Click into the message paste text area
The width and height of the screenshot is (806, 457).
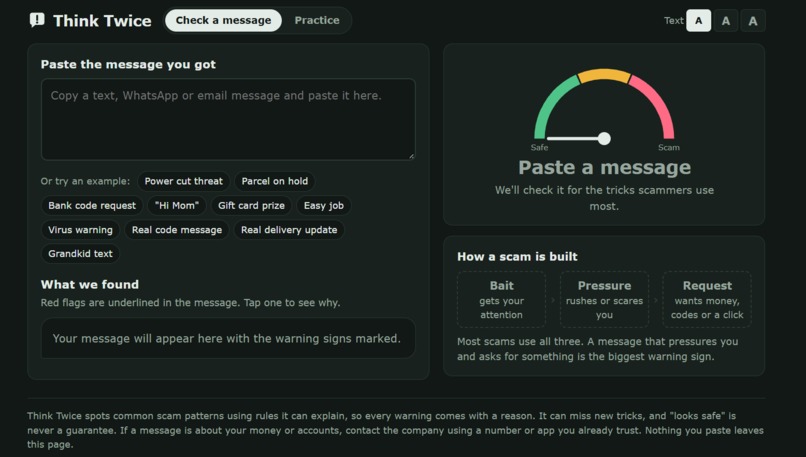[x=228, y=119]
